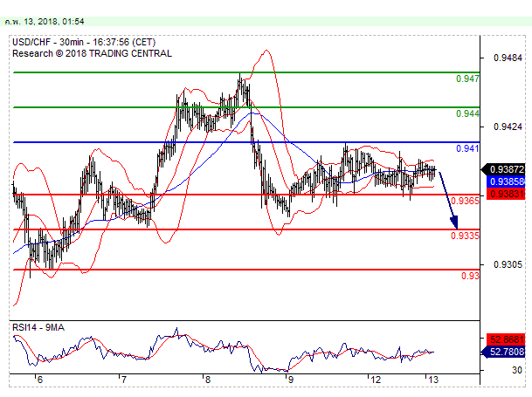Viewport: 532px width, 397px height.
Task: Click the green 0.947 resistance label
Action: pos(467,79)
